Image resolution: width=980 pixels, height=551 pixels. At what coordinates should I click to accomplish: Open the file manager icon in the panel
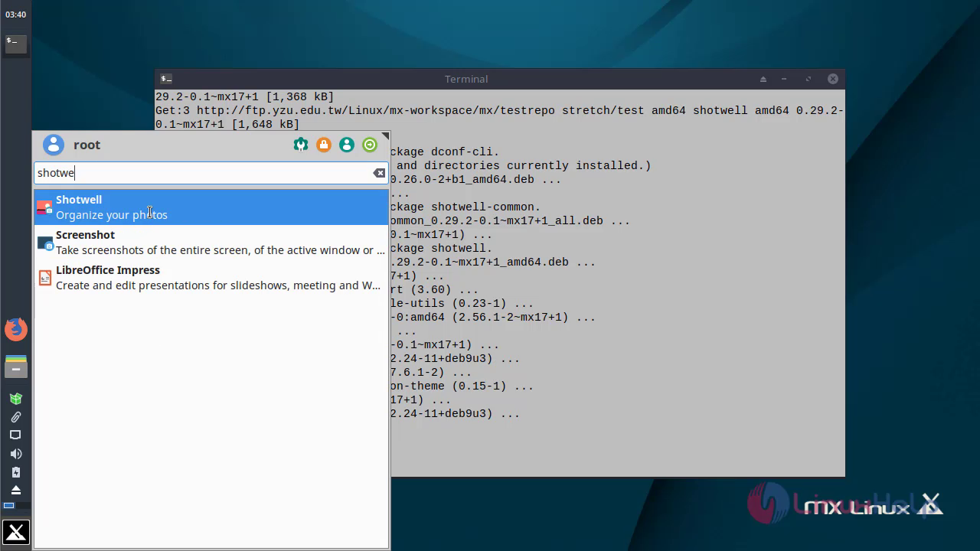(x=16, y=367)
